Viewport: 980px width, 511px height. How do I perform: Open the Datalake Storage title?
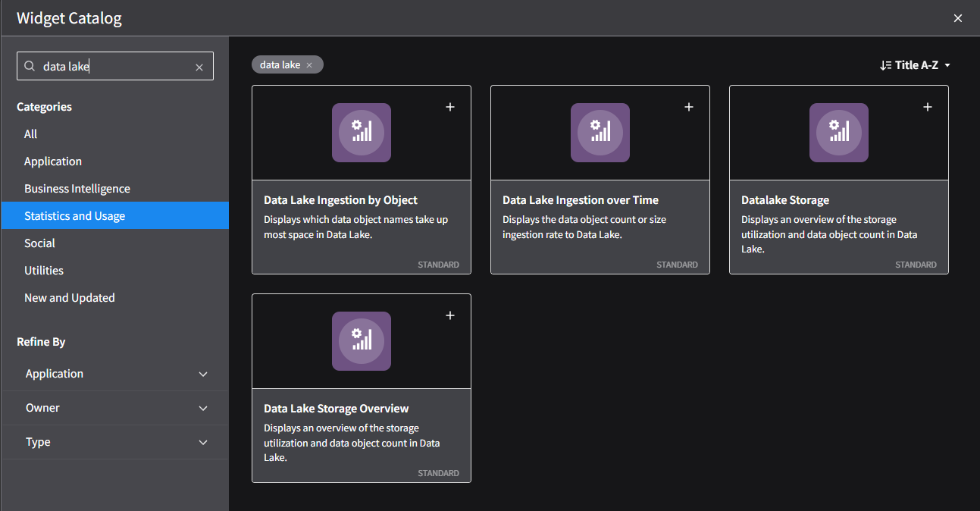785,200
